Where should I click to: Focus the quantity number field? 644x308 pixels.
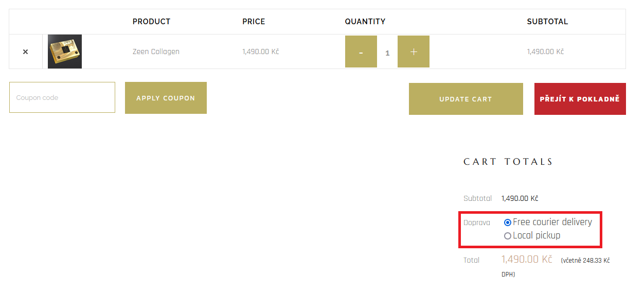(x=387, y=52)
